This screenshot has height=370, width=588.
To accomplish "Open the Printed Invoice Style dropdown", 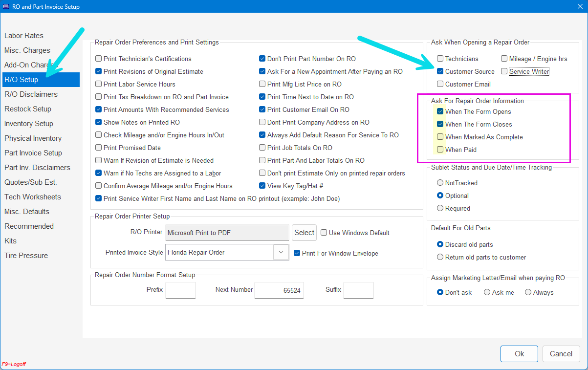I will pos(281,252).
